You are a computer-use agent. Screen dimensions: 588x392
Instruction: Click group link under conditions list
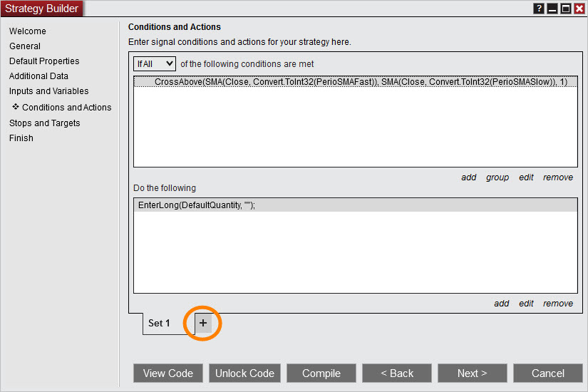[x=497, y=177]
